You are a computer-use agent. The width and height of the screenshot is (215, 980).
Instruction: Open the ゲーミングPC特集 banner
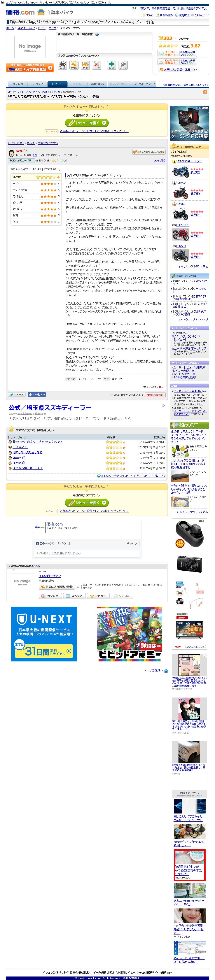189,123
